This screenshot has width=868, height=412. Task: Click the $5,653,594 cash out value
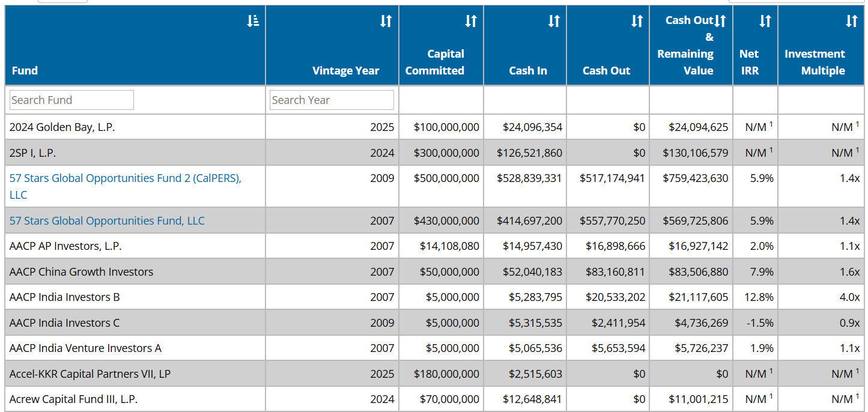[x=618, y=348]
